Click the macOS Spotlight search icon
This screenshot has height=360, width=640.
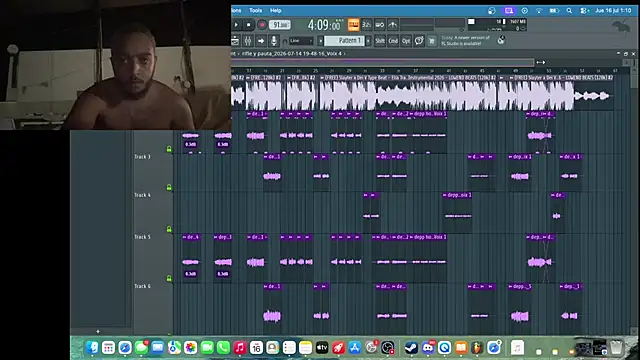click(569, 11)
